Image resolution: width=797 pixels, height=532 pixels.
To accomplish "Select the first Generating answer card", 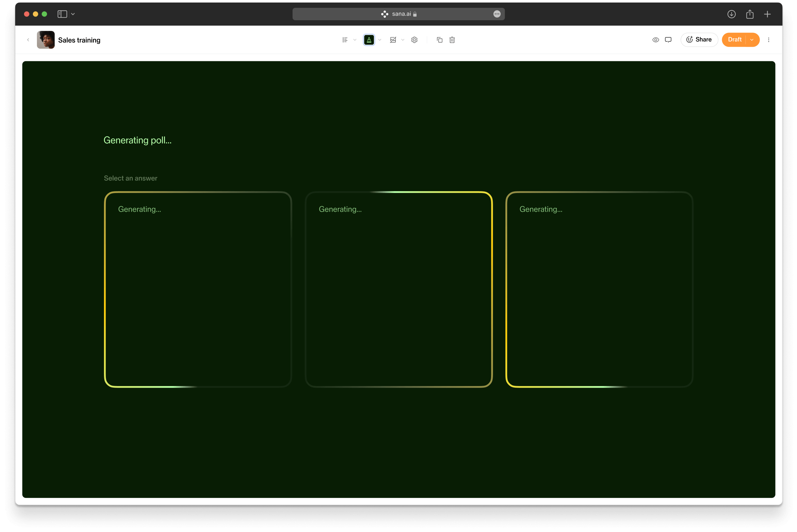I will [x=198, y=289].
